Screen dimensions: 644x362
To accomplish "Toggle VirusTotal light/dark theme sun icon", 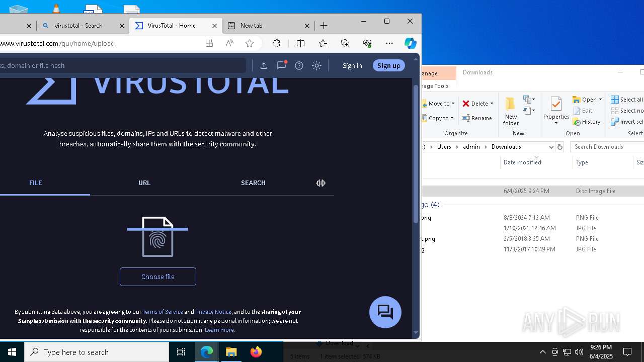I will coord(316,65).
